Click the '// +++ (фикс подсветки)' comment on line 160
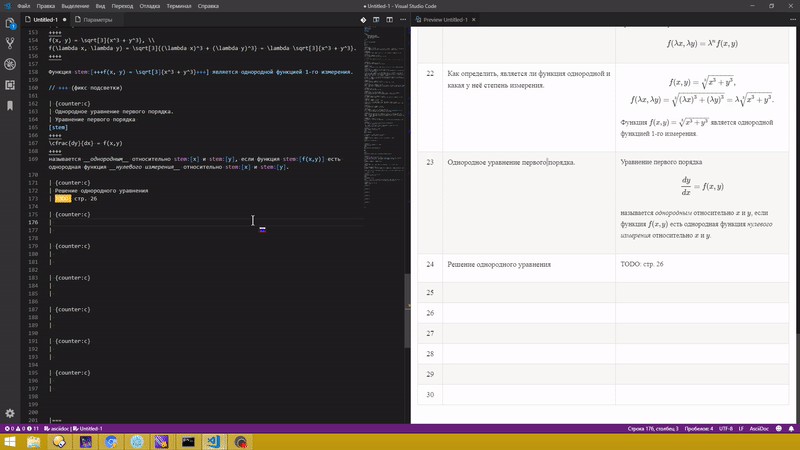 pos(85,88)
